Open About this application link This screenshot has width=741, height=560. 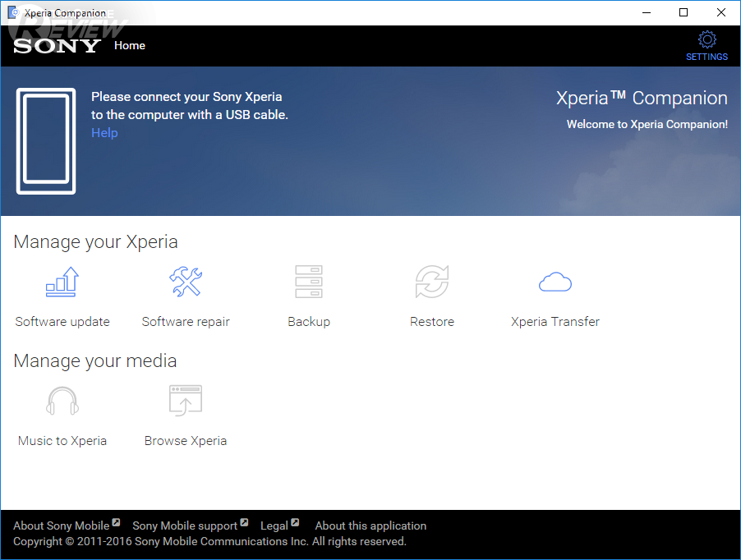(370, 526)
